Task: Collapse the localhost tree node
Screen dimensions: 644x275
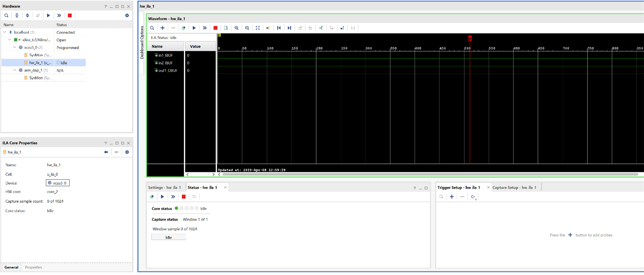Action: (5, 32)
